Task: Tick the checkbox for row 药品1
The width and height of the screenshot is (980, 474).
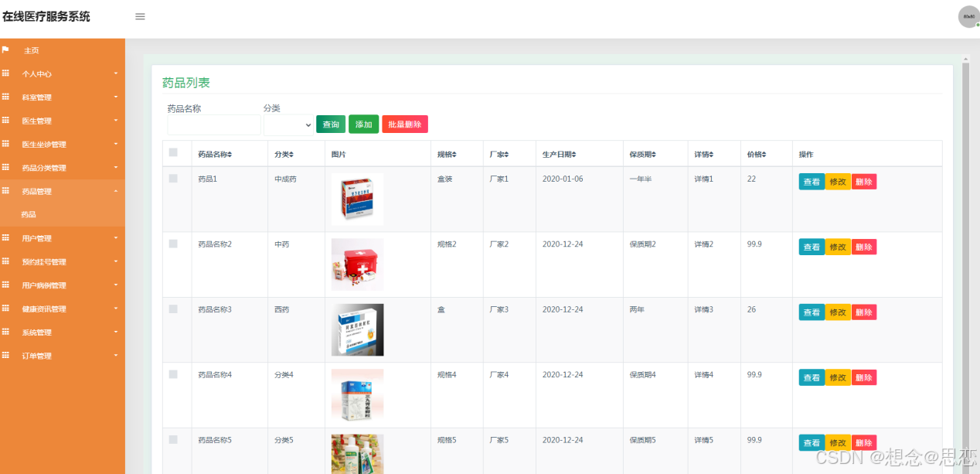Action: tap(173, 179)
